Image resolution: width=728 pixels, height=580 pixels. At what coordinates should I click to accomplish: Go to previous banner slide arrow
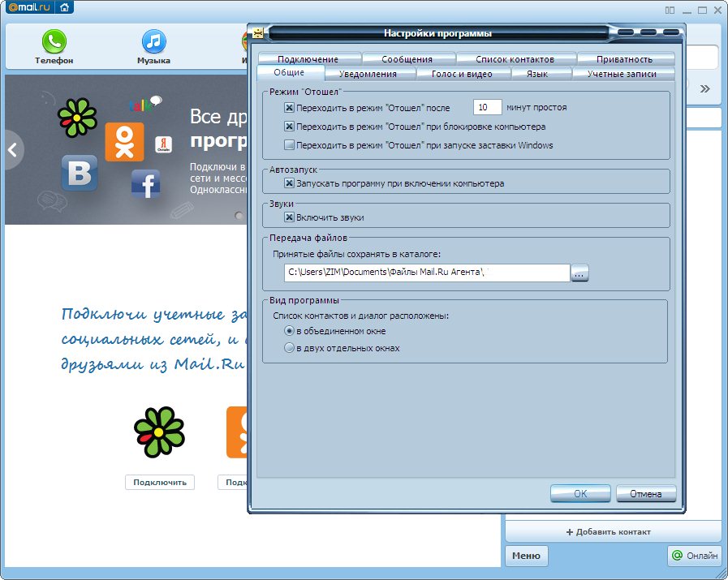tap(13, 150)
